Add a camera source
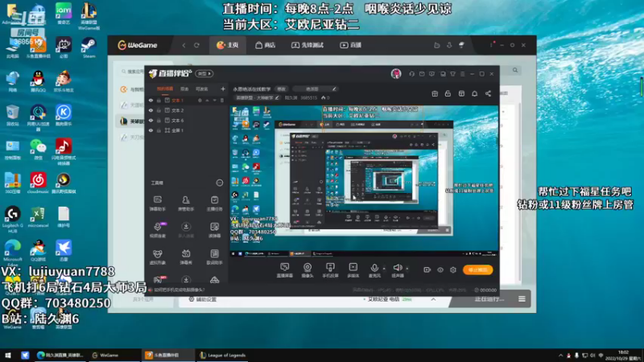Viewport: 644px width, 362px height. (x=308, y=270)
